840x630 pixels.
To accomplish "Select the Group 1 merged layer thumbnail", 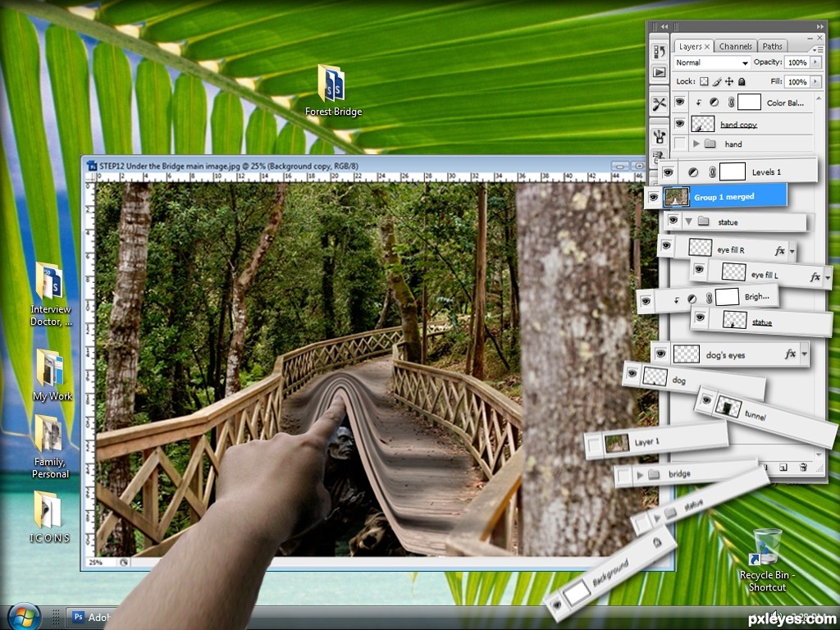I will pyautogui.click(x=676, y=197).
